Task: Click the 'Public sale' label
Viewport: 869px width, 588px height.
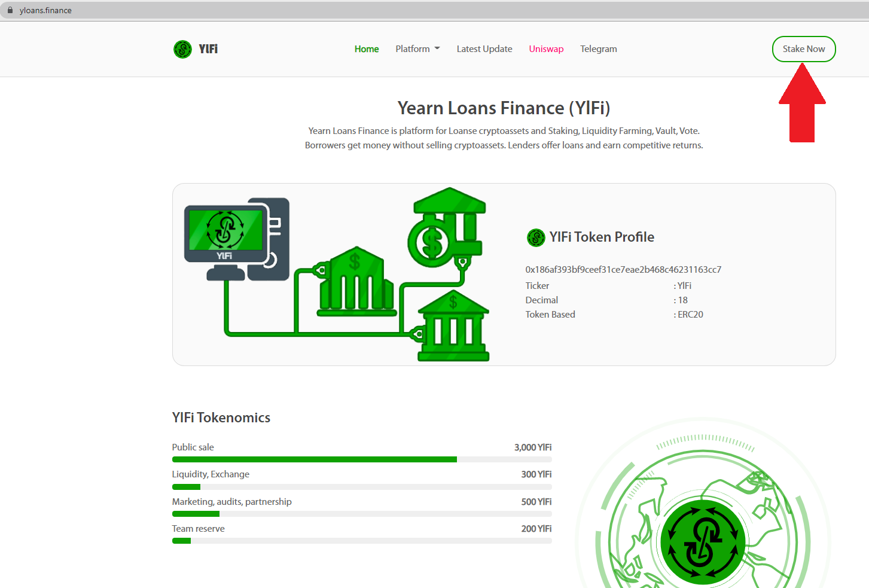Action: point(193,447)
